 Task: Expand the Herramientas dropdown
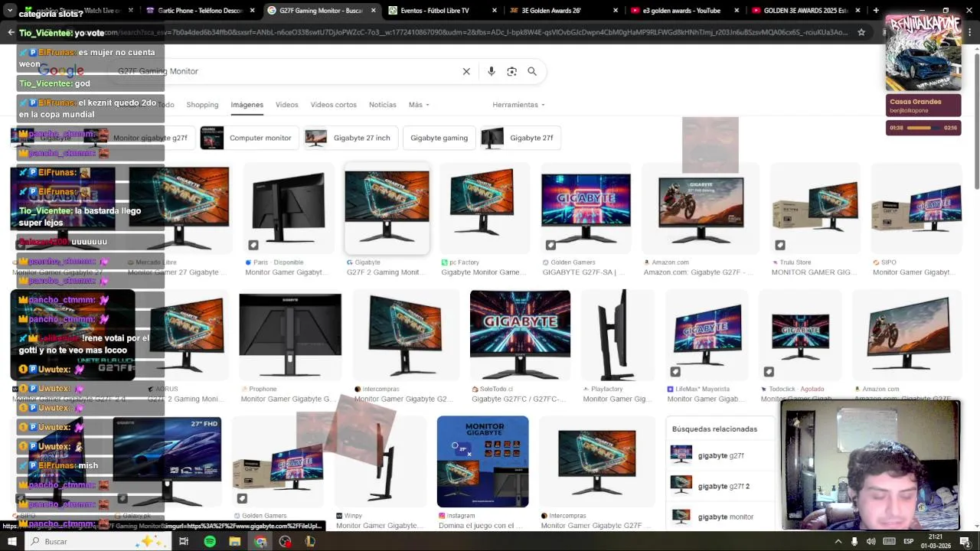[x=518, y=105]
